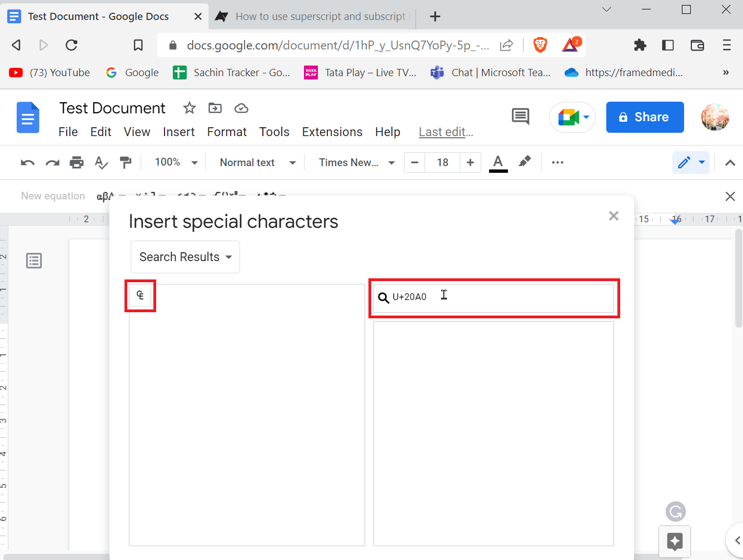
Task: Open the YouTube bookmark
Action: point(49,72)
